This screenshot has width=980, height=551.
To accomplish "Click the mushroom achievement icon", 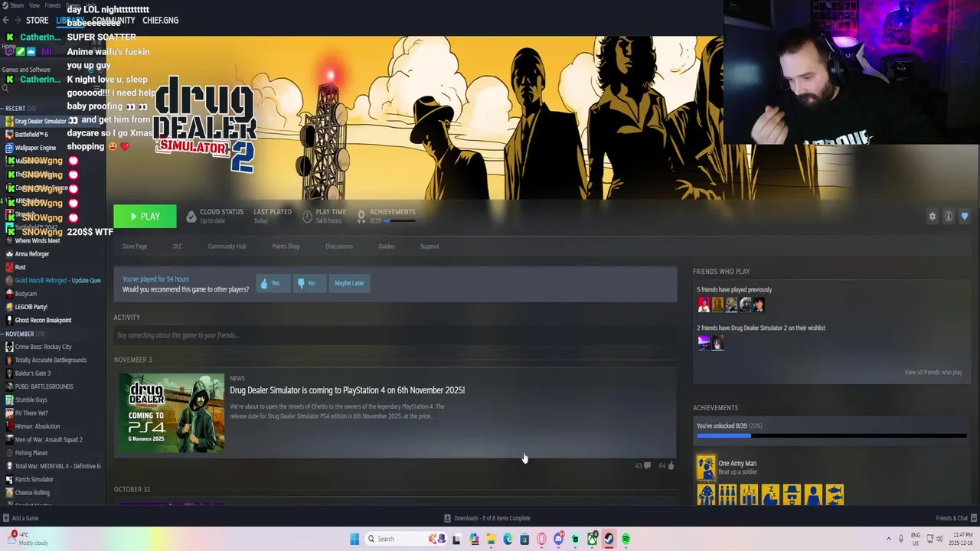I will (706, 495).
